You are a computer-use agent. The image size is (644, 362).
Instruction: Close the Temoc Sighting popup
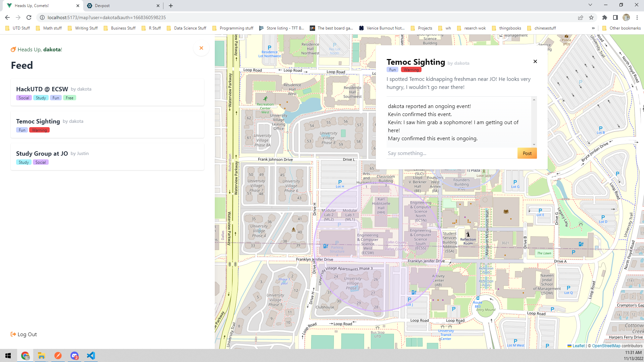[x=535, y=61]
